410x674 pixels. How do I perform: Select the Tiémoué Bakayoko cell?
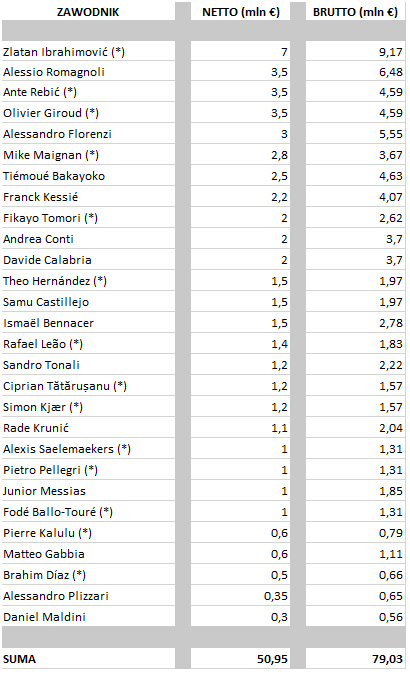[x=88, y=176]
